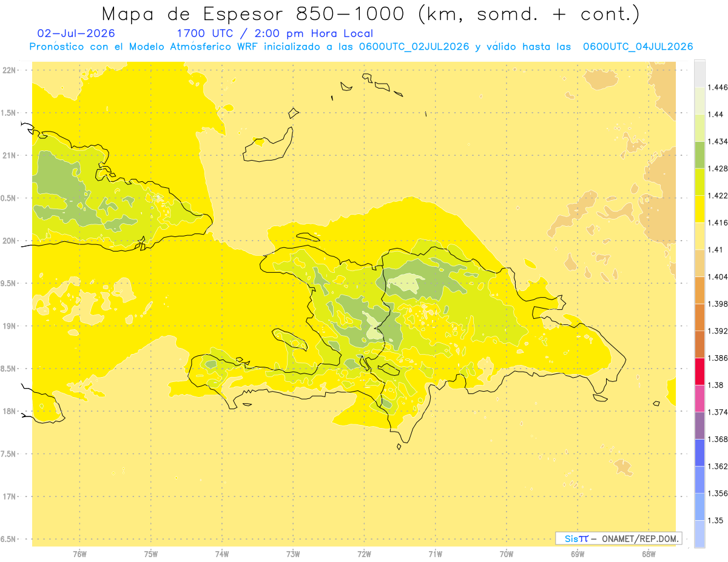Screen dimensions: 728x562
Task: Select the valid-until time "0600UTC_04JUL2026"
Action: tap(638, 47)
